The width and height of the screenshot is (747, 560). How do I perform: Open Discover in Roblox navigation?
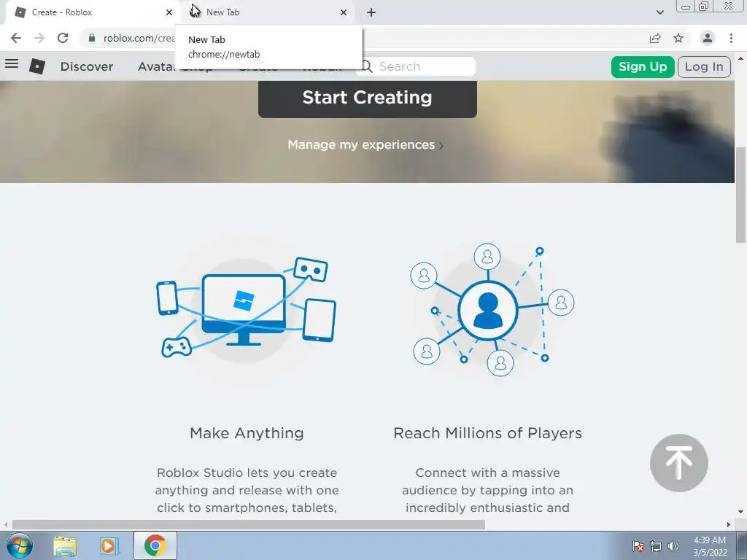pos(87,66)
